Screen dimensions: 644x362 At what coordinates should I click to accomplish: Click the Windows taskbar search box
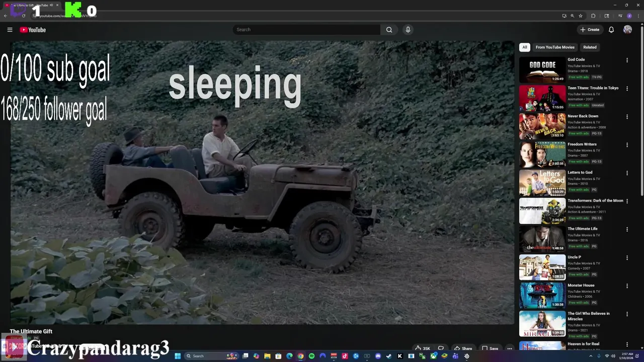(211, 356)
